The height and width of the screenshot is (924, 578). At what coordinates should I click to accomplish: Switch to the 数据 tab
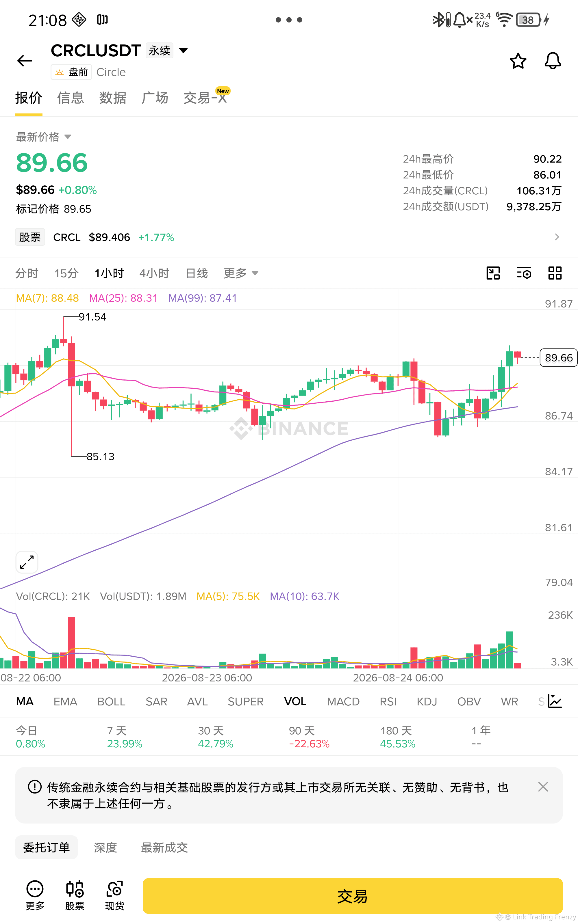tap(113, 98)
